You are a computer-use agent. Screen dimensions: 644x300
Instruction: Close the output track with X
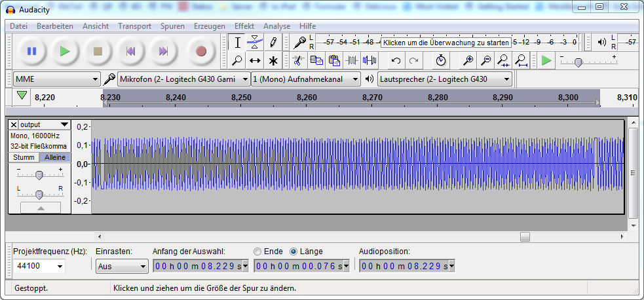(14, 124)
